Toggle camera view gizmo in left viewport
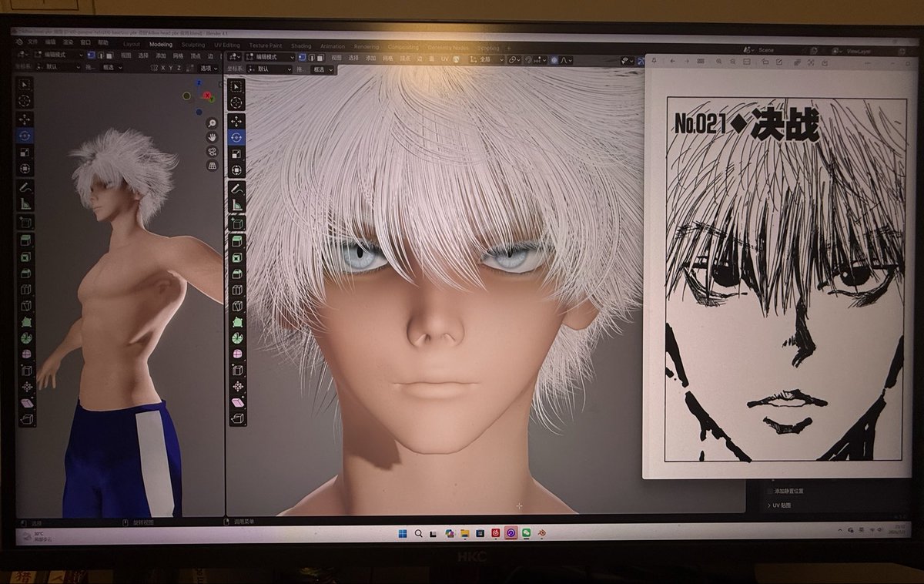Screen dimensions: 924x584 (x=212, y=151)
